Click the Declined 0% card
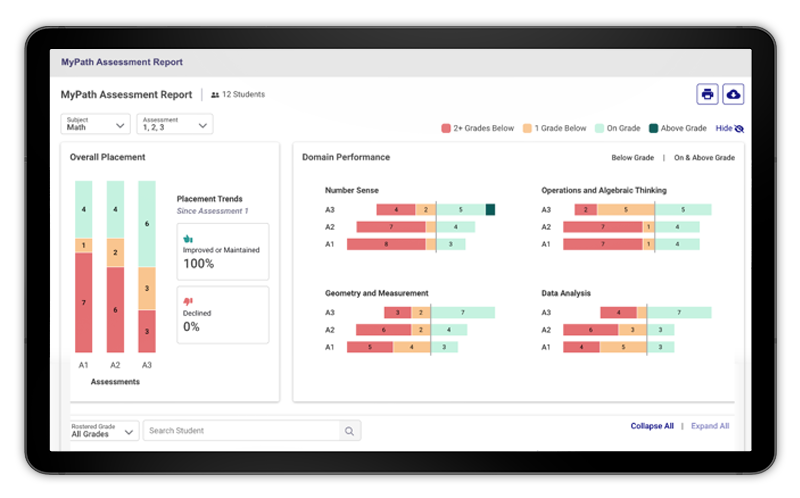Image resolution: width=800 pixels, height=498 pixels. click(223, 315)
